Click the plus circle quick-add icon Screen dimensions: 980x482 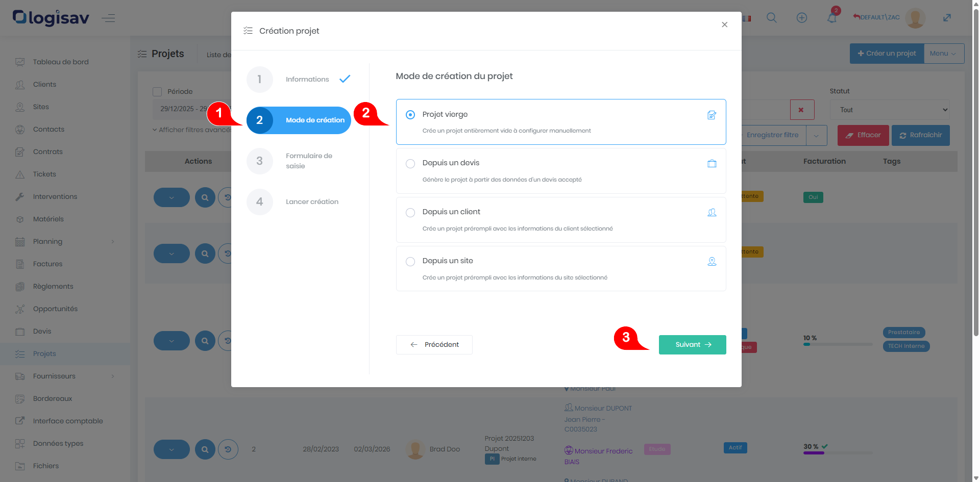click(x=802, y=18)
